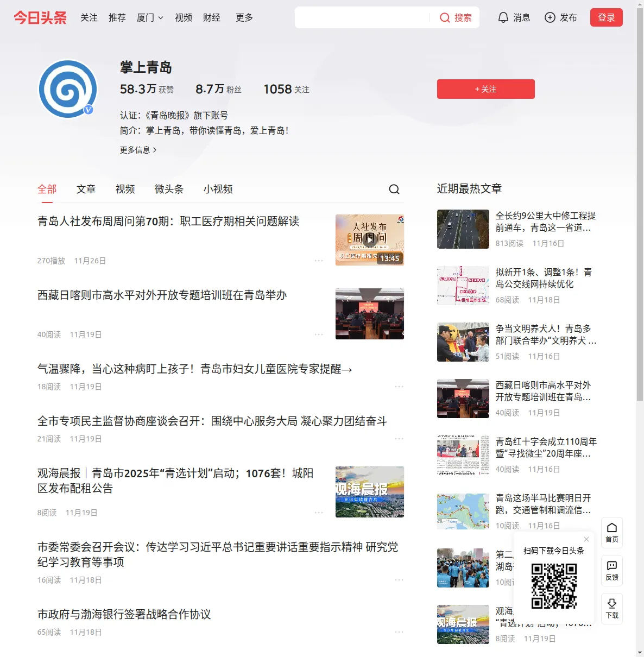Click the search icon beside the content tabs
This screenshot has width=644, height=657.
[x=394, y=189]
